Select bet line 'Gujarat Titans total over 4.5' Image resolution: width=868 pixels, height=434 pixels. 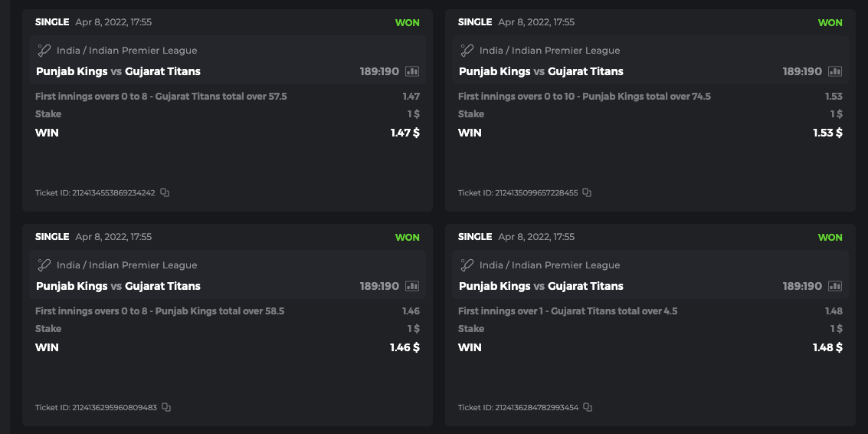[x=568, y=311]
